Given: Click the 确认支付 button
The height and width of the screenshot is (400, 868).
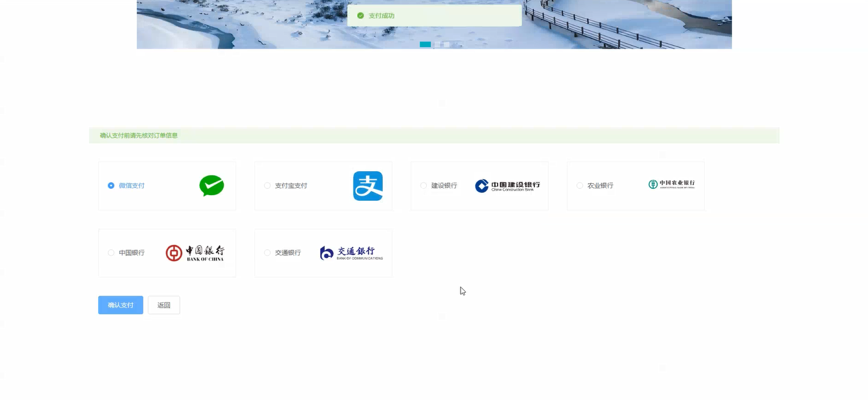Looking at the screenshot, I should [x=120, y=305].
